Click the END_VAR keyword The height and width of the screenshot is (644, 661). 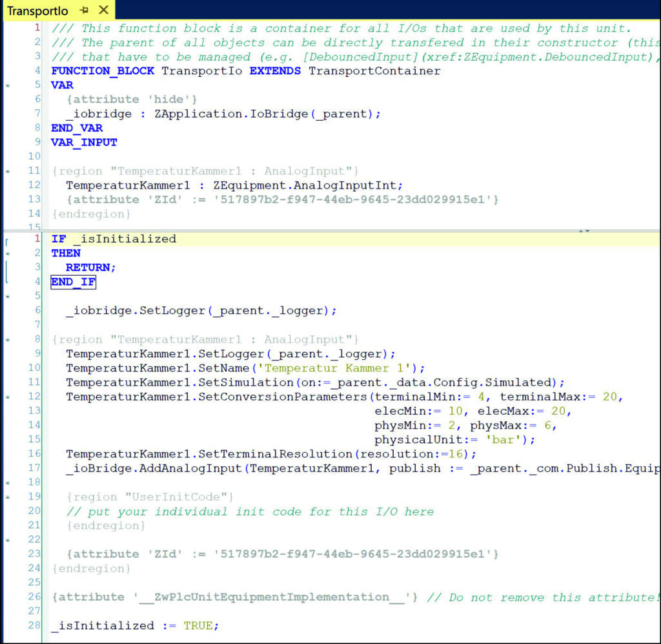click(77, 128)
